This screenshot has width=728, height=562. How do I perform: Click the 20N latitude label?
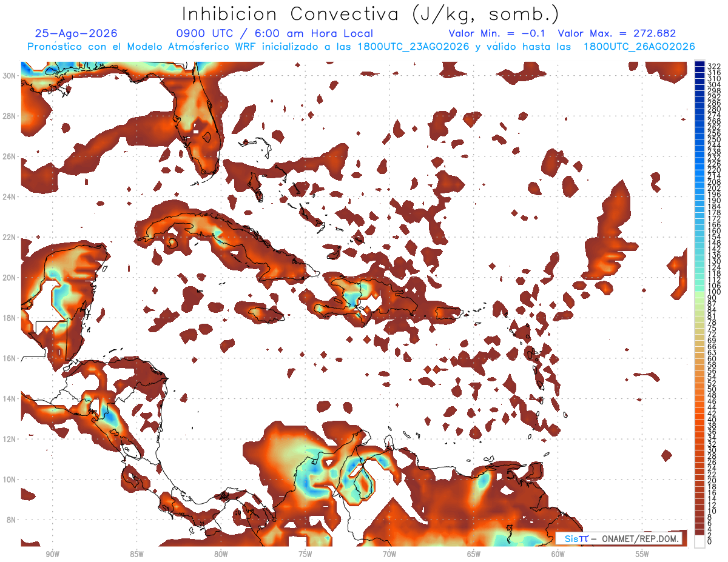pyautogui.click(x=9, y=278)
